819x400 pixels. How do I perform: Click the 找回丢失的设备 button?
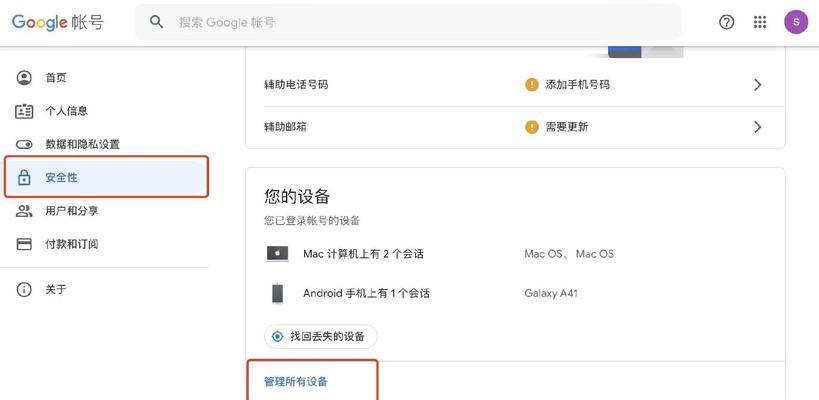(321, 336)
